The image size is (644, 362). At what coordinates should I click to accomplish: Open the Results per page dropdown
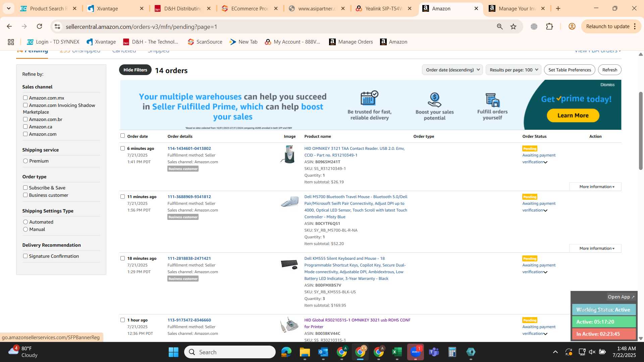tap(513, 70)
